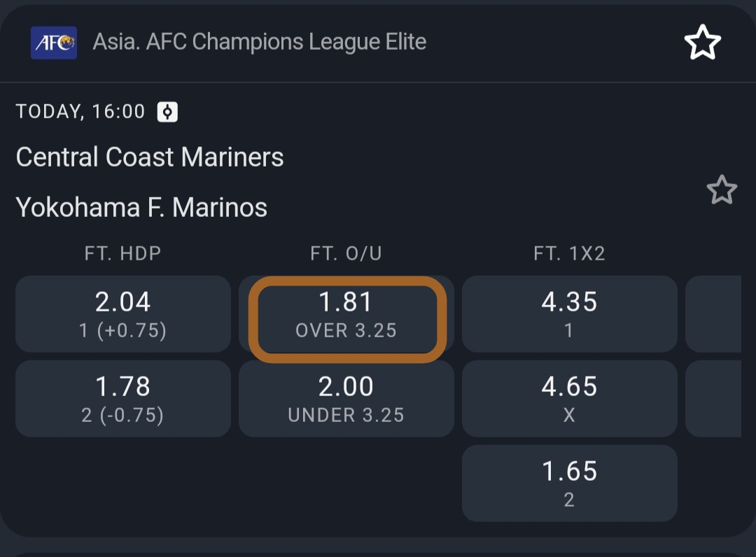Click the AFC league logo icon
Viewport: 756px width, 557px height.
[x=54, y=43]
